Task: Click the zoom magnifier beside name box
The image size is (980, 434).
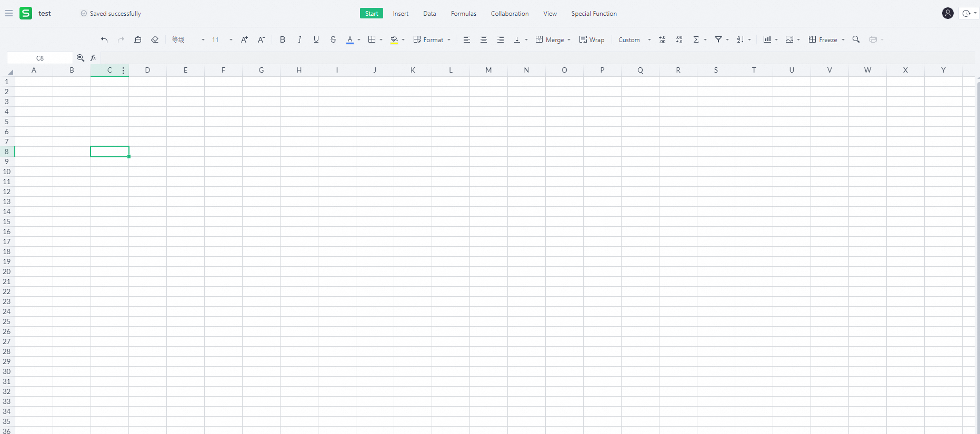Action: click(81, 58)
